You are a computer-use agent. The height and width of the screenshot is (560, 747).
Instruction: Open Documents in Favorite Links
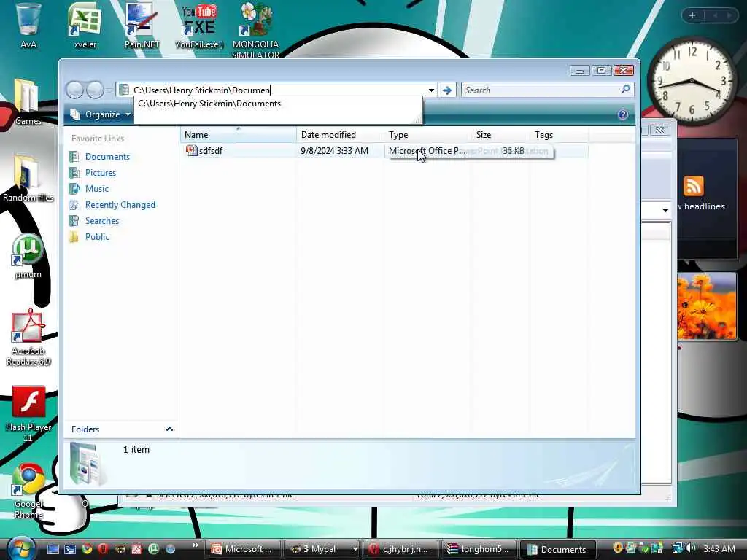tap(107, 157)
